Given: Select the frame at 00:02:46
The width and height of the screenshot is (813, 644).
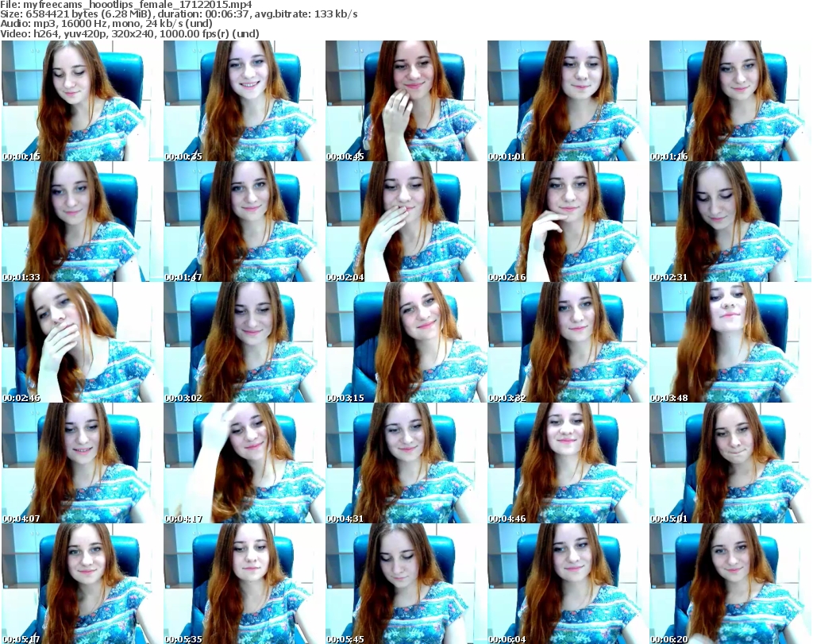Looking at the screenshot, I should pos(82,342).
